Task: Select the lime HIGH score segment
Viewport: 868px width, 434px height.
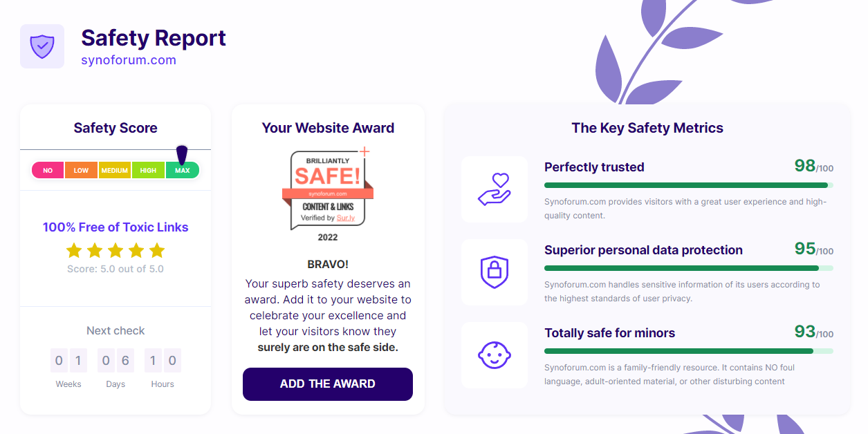Action: 148,170
